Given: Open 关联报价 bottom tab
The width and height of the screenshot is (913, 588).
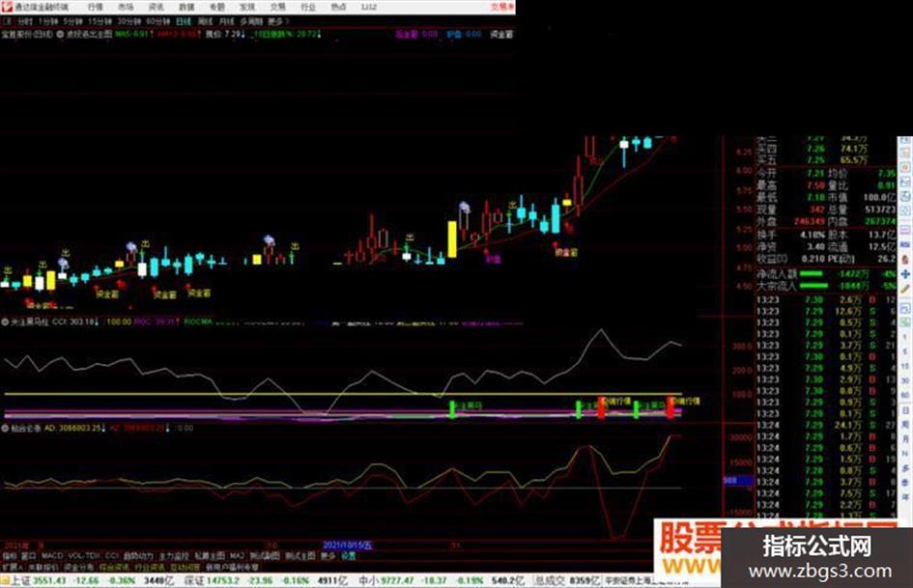Looking at the screenshot, I should 43,567.
